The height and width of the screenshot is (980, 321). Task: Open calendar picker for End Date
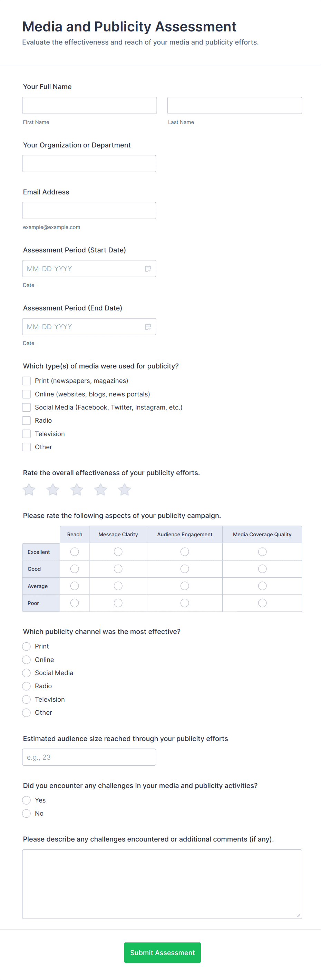coord(148,326)
